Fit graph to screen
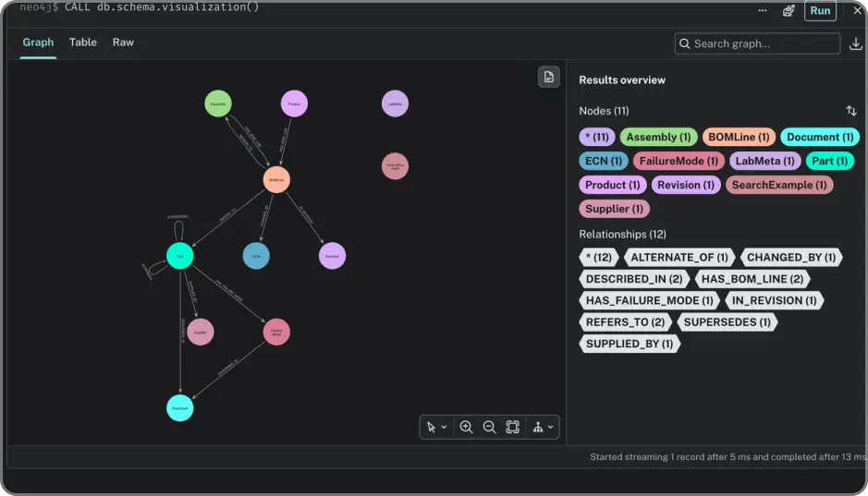Screen dimensions: 868x496 (513, 427)
